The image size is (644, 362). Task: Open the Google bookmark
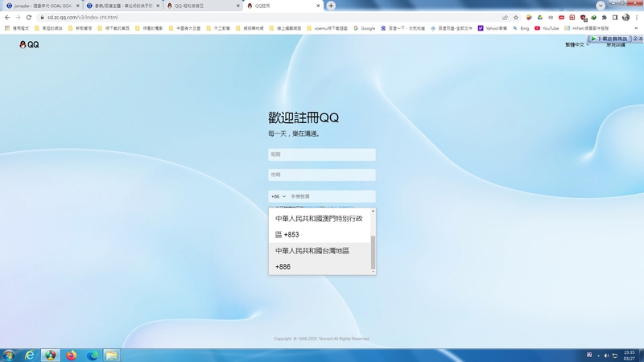coord(365,28)
